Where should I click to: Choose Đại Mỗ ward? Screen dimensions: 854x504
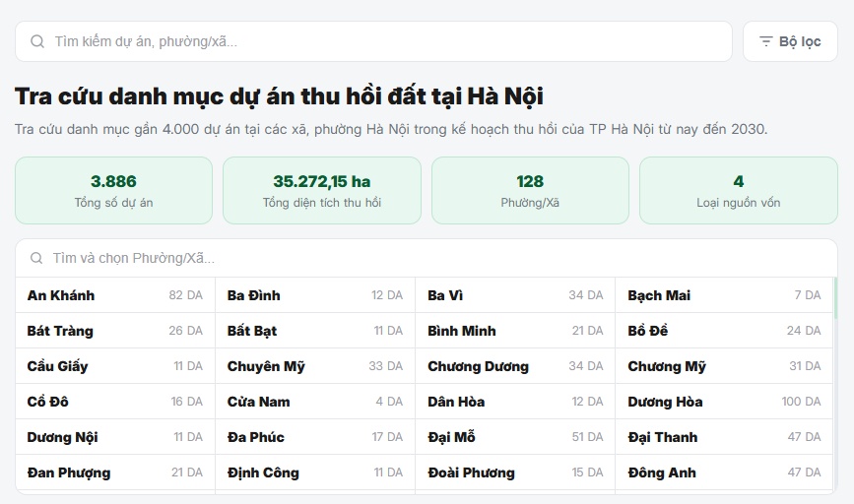click(x=515, y=436)
